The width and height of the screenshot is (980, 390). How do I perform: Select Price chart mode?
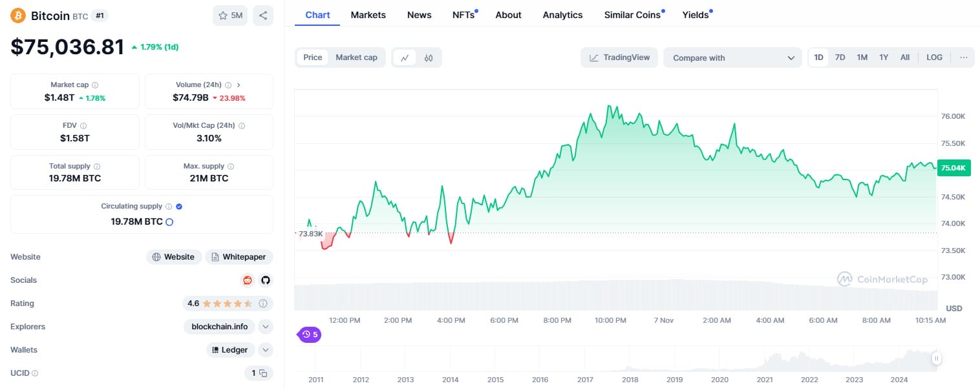click(x=313, y=57)
